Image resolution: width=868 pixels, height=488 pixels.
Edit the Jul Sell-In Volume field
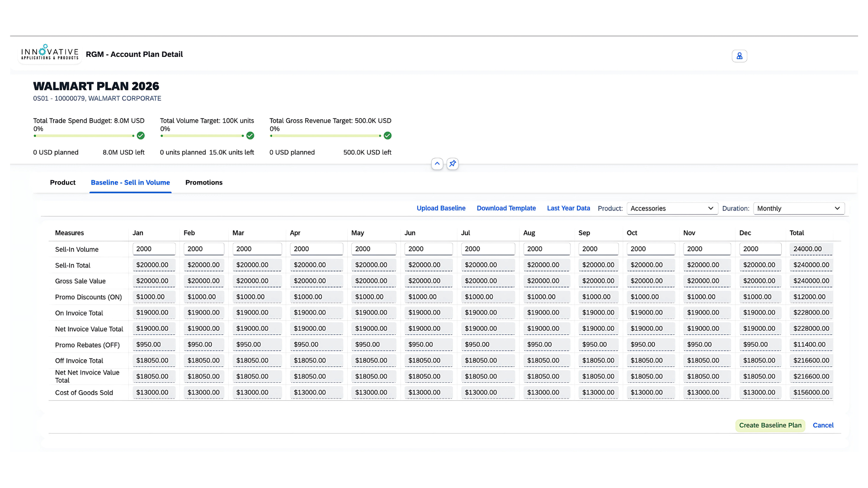click(x=488, y=249)
